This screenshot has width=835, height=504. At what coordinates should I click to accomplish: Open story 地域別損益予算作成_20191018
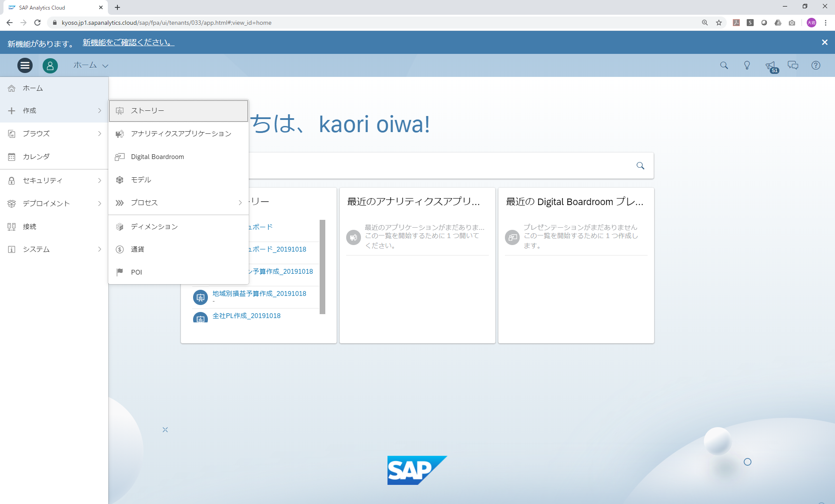pyautogui.click(x=259, y=294)
